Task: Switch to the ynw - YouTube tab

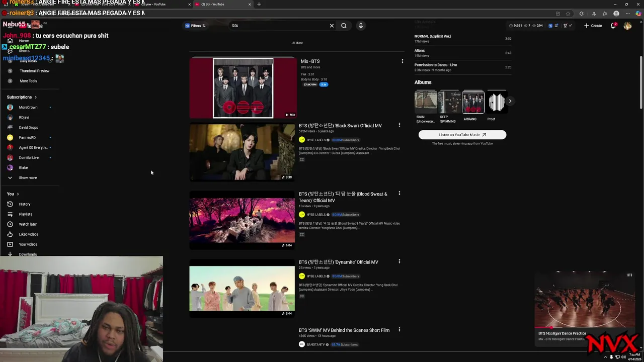Action: click(x=163, y=4)
